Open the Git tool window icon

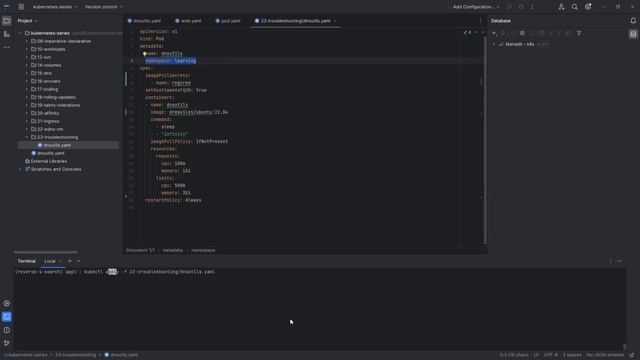(7, 343)
